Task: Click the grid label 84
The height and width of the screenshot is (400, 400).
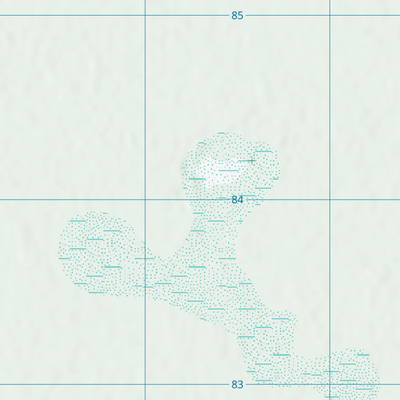Action: coord(237,200)
